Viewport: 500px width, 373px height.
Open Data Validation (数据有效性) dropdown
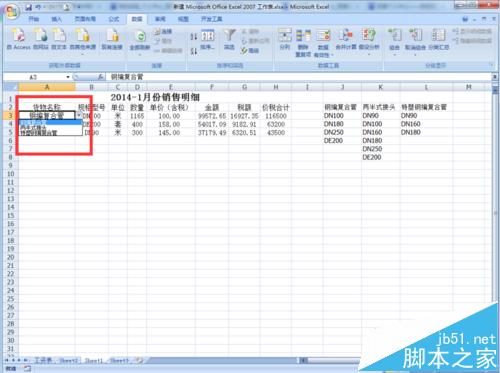click(323, 43)
